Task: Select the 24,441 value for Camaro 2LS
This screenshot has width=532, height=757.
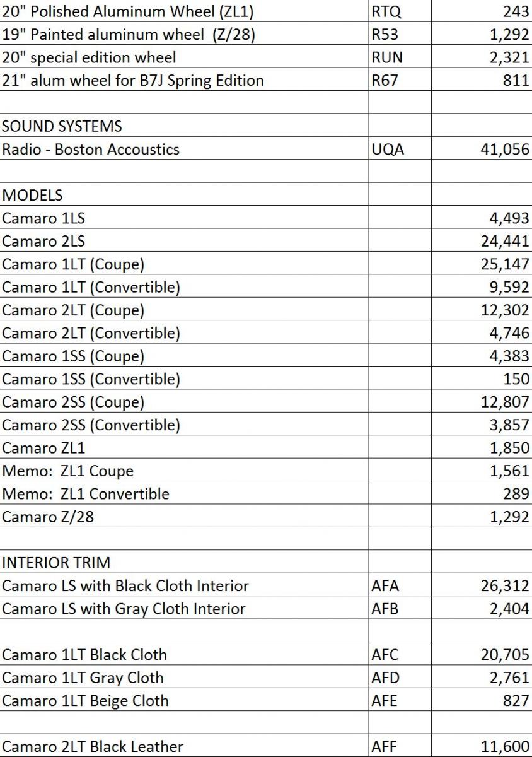Action: (505, 241)
